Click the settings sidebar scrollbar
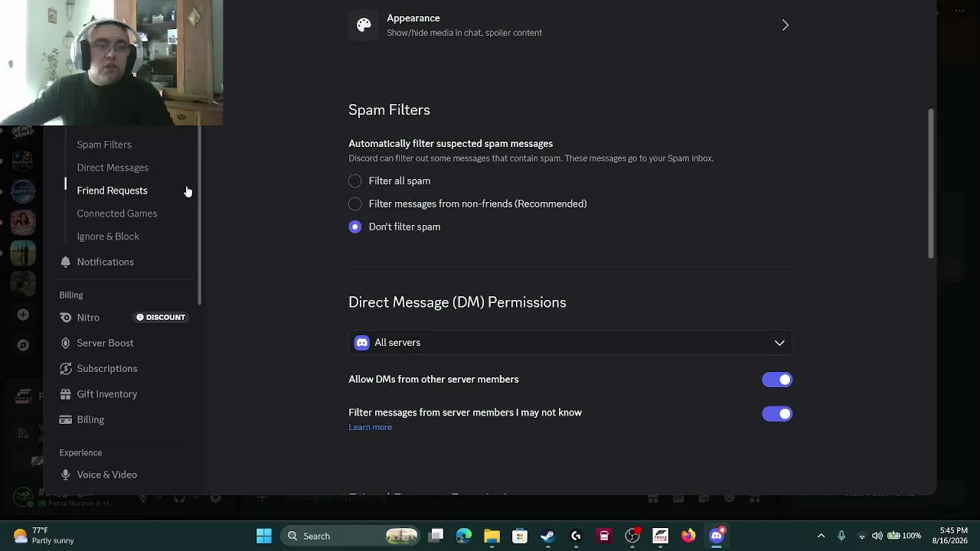980x551 pixels. 200,217
